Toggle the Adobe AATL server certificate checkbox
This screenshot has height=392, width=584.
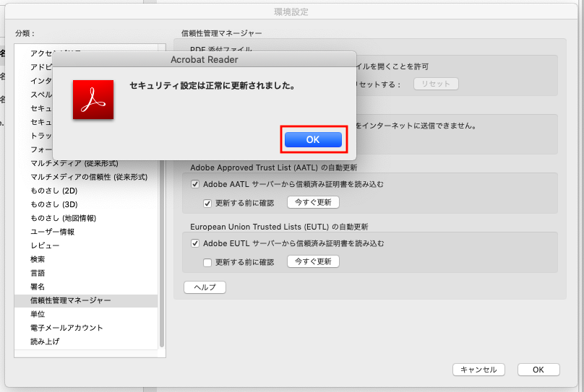point(195,184)
